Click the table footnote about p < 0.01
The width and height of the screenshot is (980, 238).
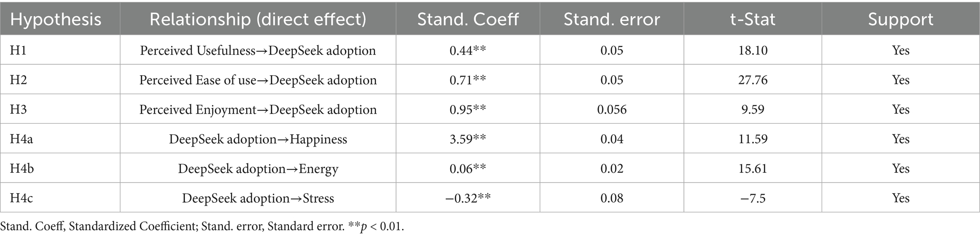[x=202, y=227]
